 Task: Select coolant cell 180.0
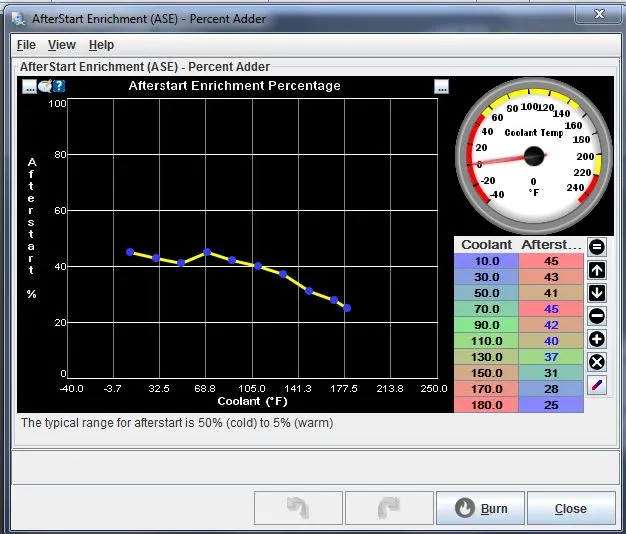(x=486, y=405)
